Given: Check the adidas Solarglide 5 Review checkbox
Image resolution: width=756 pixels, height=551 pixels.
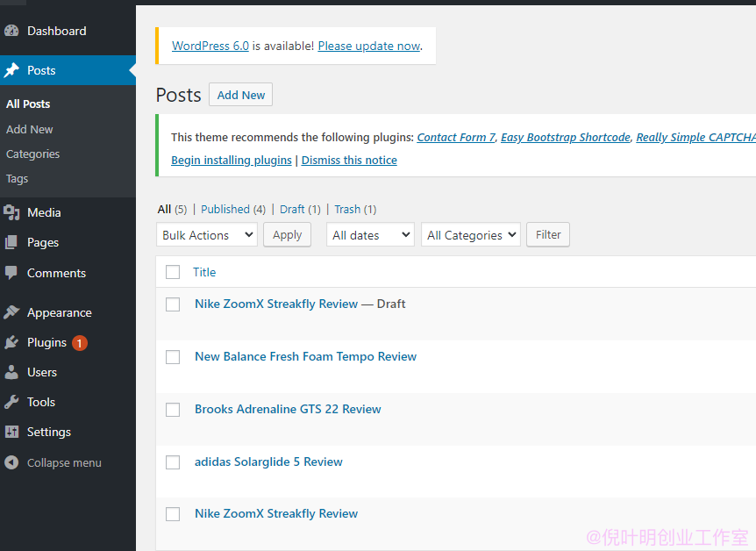Looking at the screenshot, I should click(x=173, y=462).
